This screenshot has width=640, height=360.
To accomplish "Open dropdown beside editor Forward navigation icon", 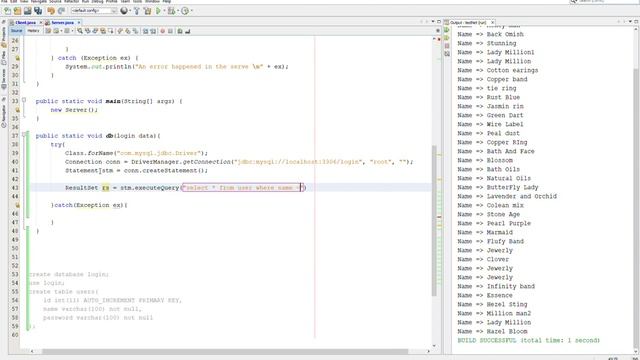I will point(73,31).
